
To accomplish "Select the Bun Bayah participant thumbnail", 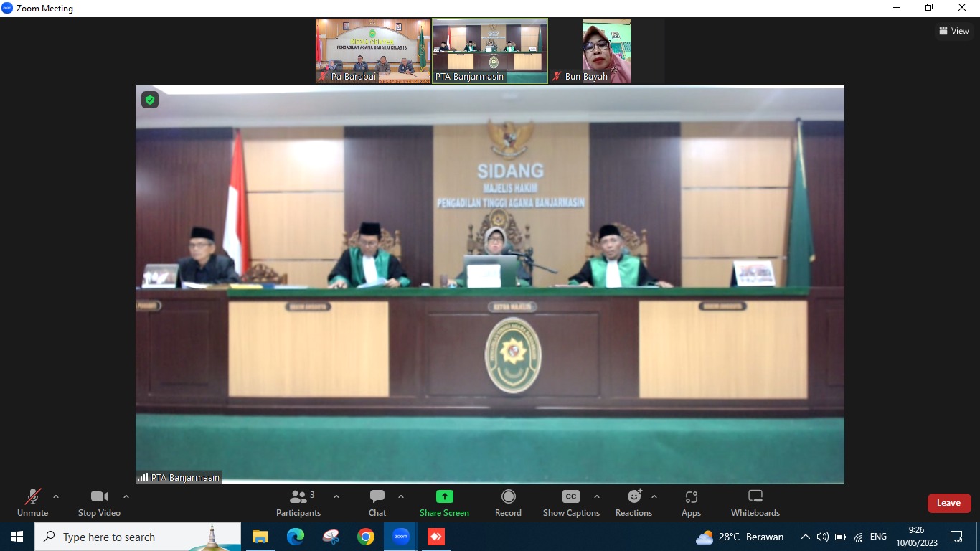I will (606, 51).
